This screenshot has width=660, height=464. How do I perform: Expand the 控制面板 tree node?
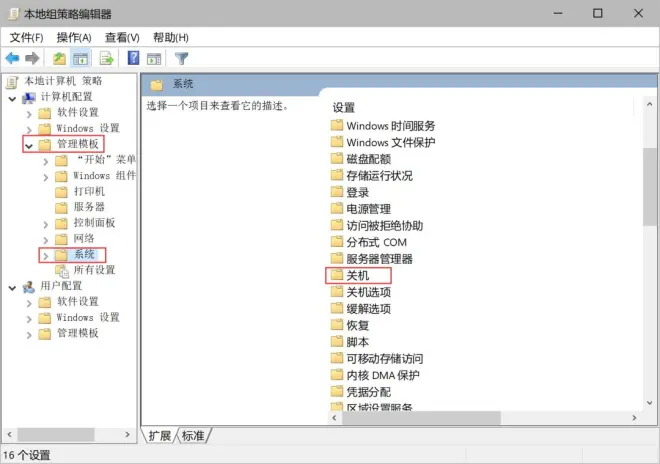pos(46,224)
